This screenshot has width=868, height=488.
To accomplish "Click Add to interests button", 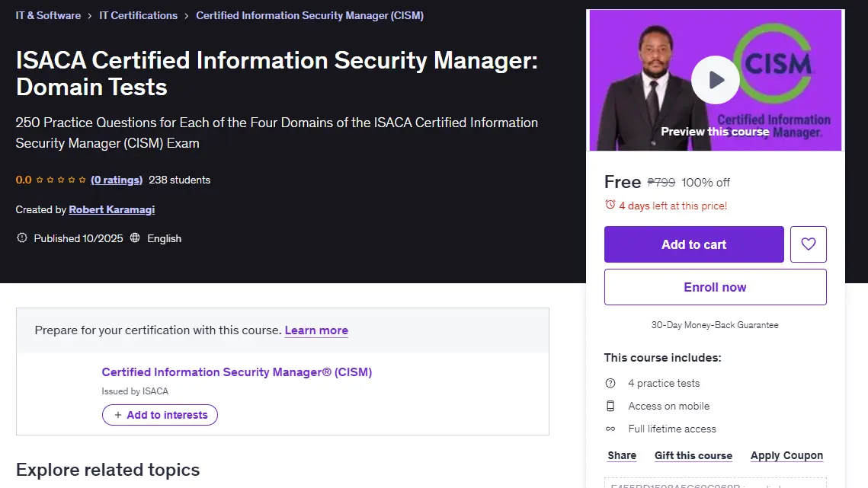I will pyautogui.click(x=160, y=415).
